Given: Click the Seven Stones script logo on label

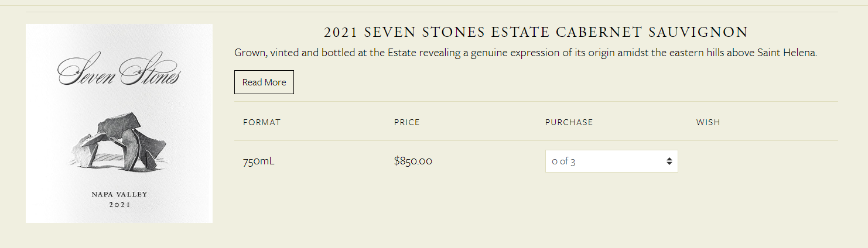Looking at the screenshot, I should [x=119, y=74].
